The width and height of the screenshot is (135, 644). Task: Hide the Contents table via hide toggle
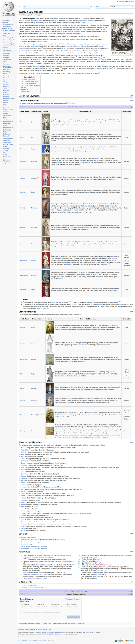[x=33, y=77]
